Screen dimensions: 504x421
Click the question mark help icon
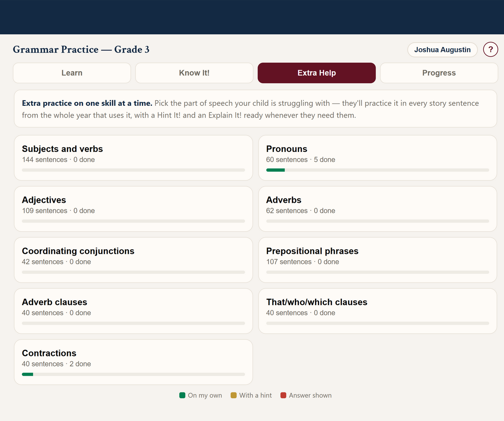(x=491, y=50)
